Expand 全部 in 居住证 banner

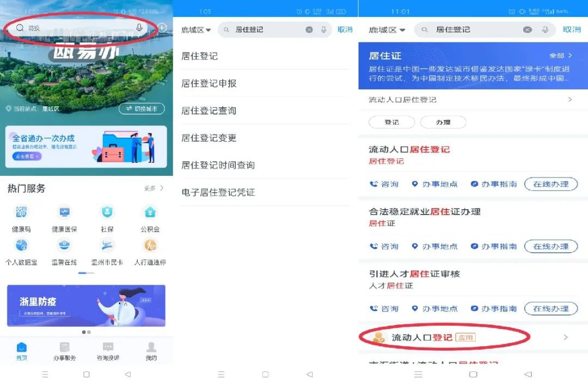(561, 56)
